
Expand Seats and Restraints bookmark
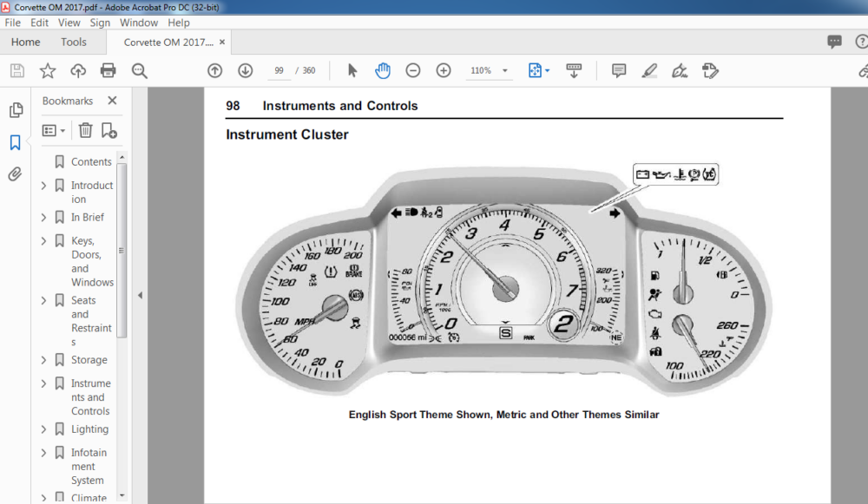[x=43, y=301]
